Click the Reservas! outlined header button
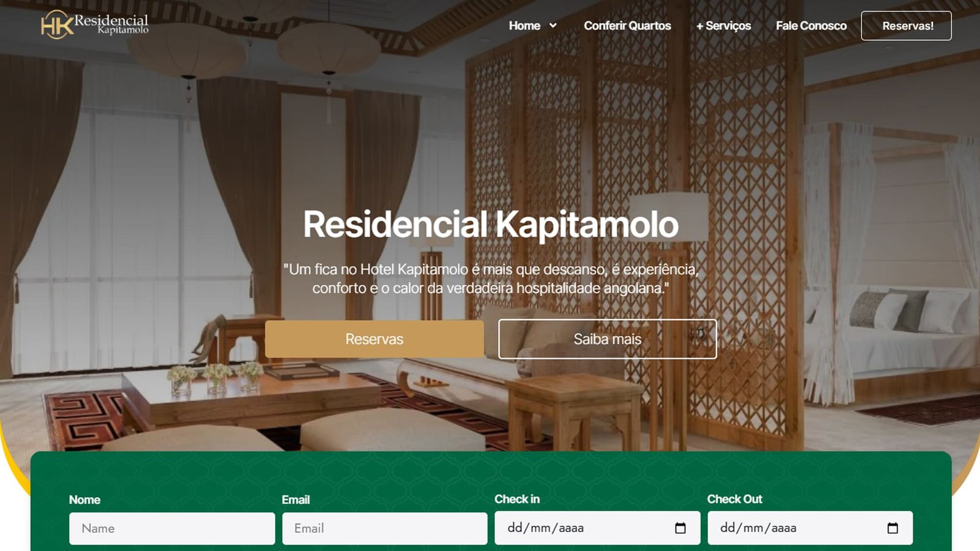980x551 pixels. (907, 26)
